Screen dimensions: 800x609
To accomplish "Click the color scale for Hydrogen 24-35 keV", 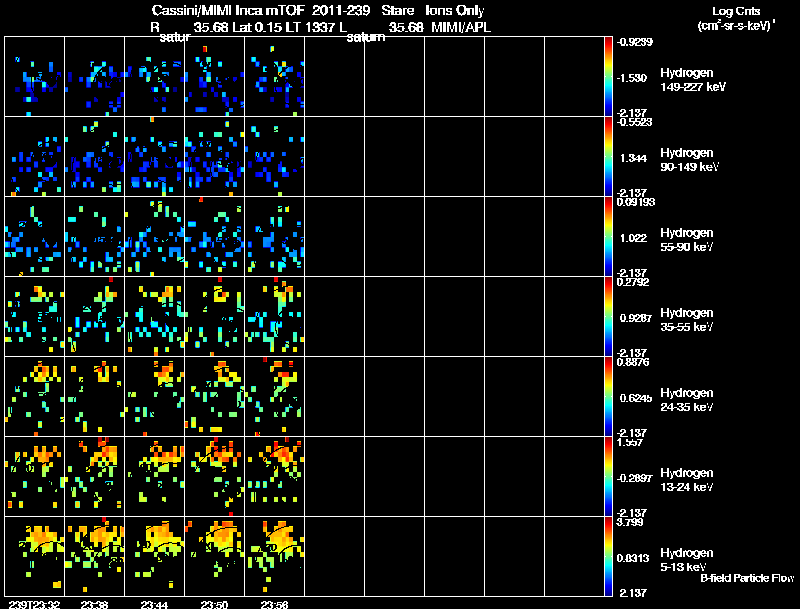I will 608,397.
